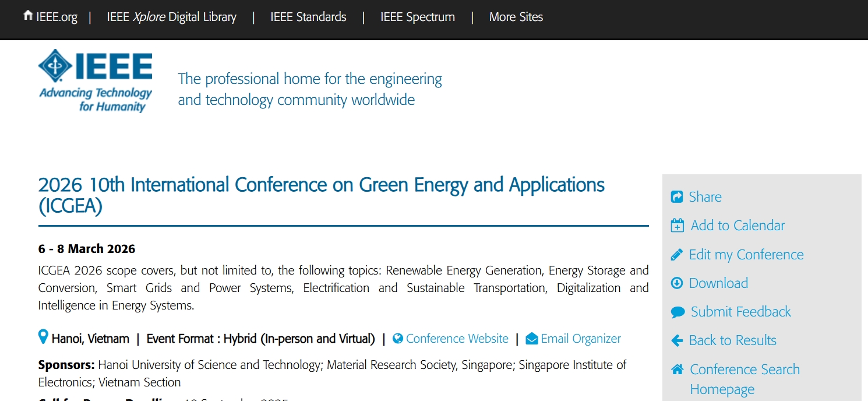868x401 pixels.
Task: Click the IEEE logo image
Action: (x=96, y=80)
